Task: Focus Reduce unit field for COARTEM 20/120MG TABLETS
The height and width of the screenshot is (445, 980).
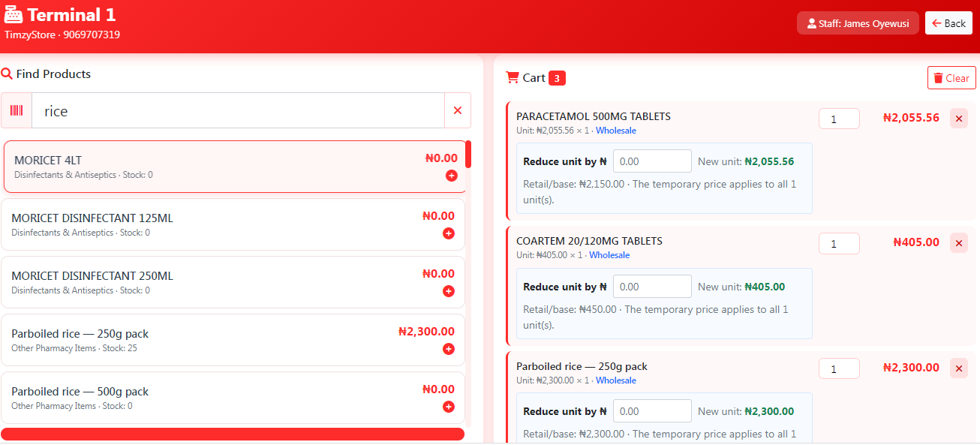Action: pos(652,287)
